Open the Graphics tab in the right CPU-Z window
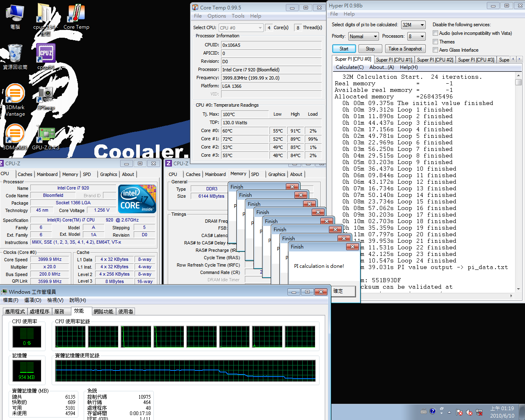This screenshot has height=420, width=525. pos(277,174)
